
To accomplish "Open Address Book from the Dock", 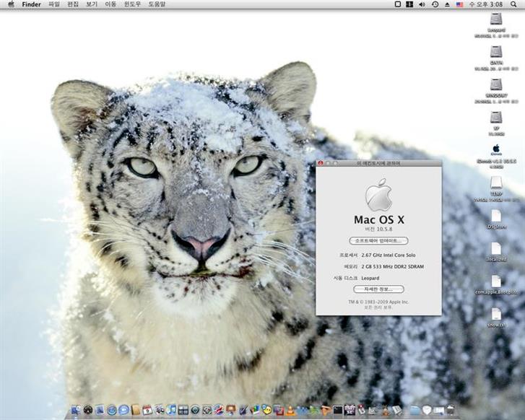I will pos(136,410).
